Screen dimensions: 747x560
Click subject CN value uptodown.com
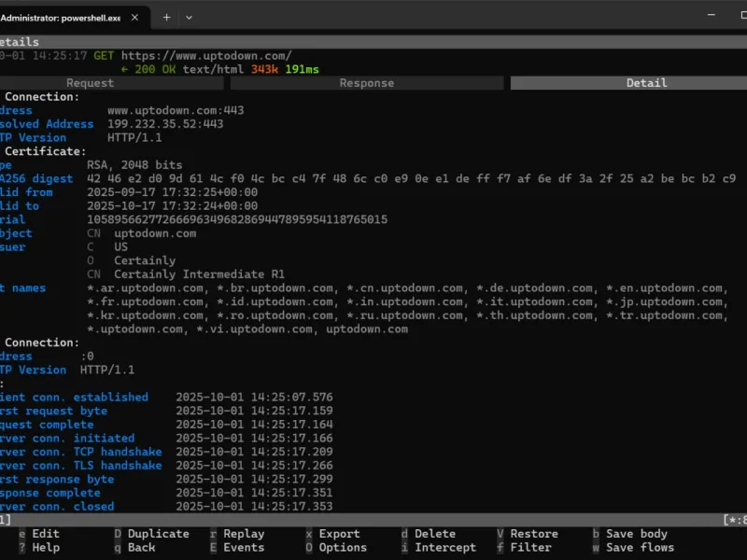[x=155, y=234]
